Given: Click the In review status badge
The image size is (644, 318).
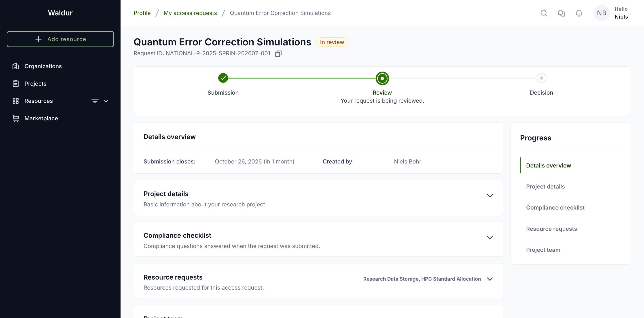Looking at the screenshot, I should [x=332, y=42].
